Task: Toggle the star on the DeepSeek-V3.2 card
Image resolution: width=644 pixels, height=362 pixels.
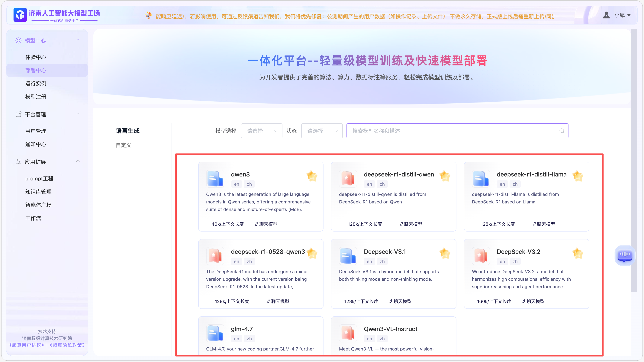Action: (x=578, y=253)
